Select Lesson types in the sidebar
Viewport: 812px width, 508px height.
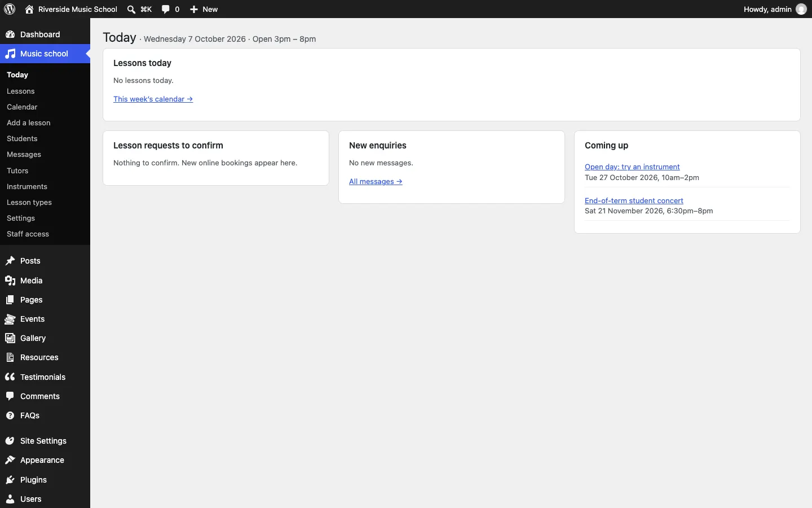29,202
